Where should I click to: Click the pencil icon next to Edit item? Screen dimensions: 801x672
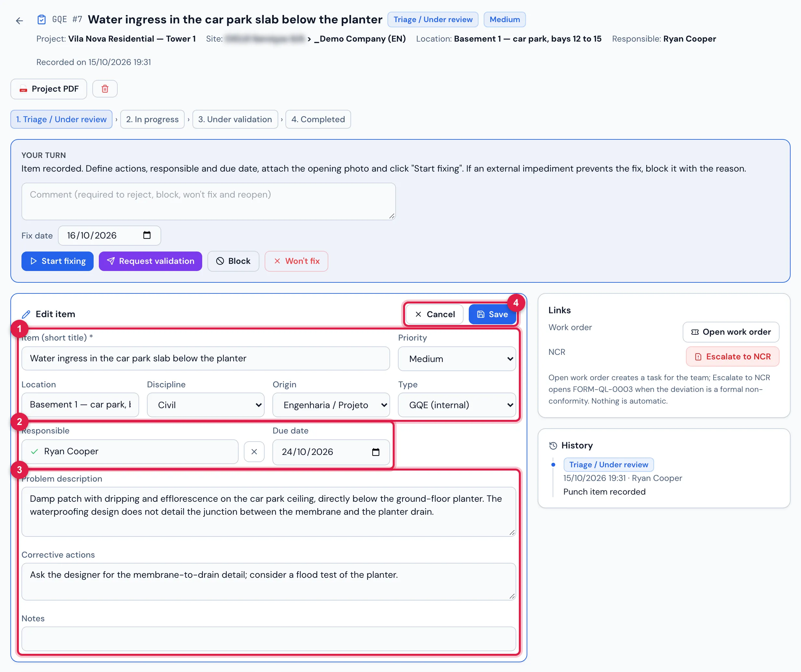pyautogui.click(x=26, y=314)
